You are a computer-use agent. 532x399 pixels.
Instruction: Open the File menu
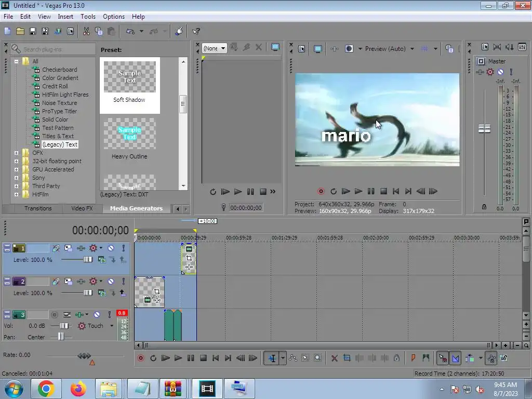coord(8,17)
